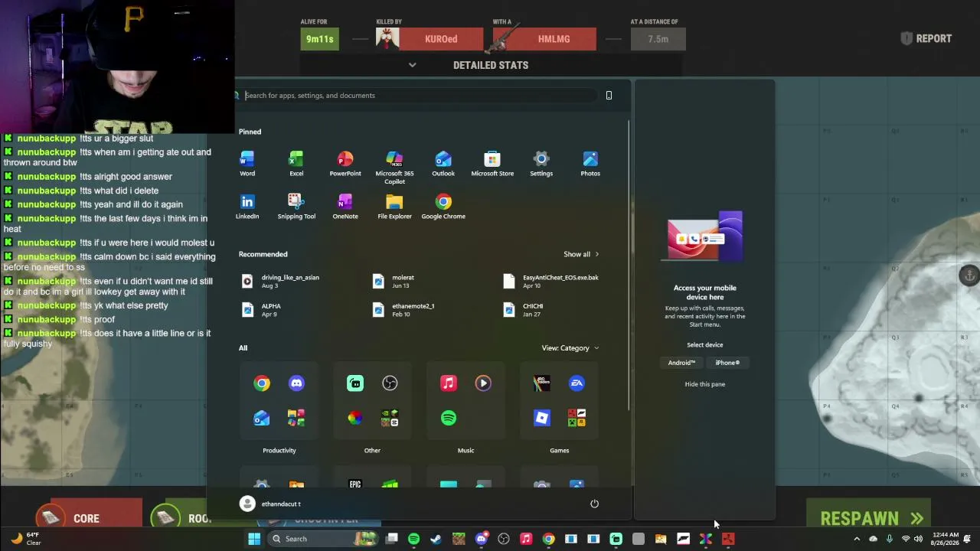The height and width of the screenshot is (551, 980).
Task: Open the pinned File Explorer
Action: [394, 206]
